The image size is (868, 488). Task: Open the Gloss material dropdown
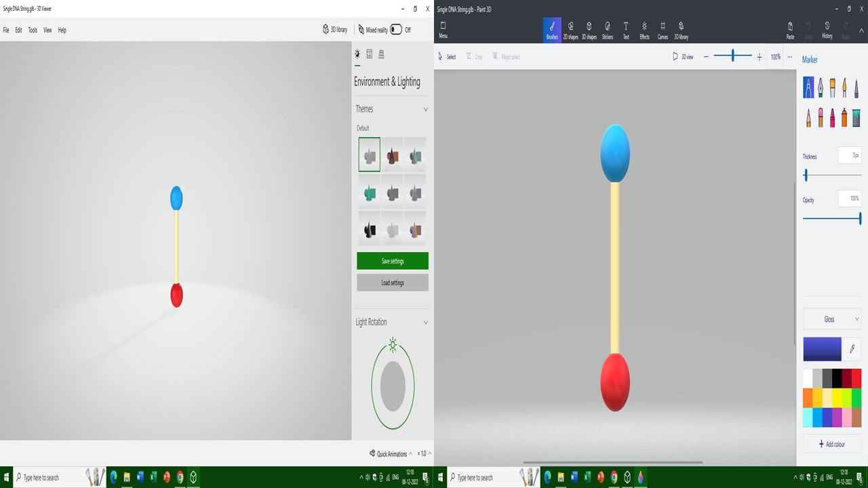coord(832,319)
